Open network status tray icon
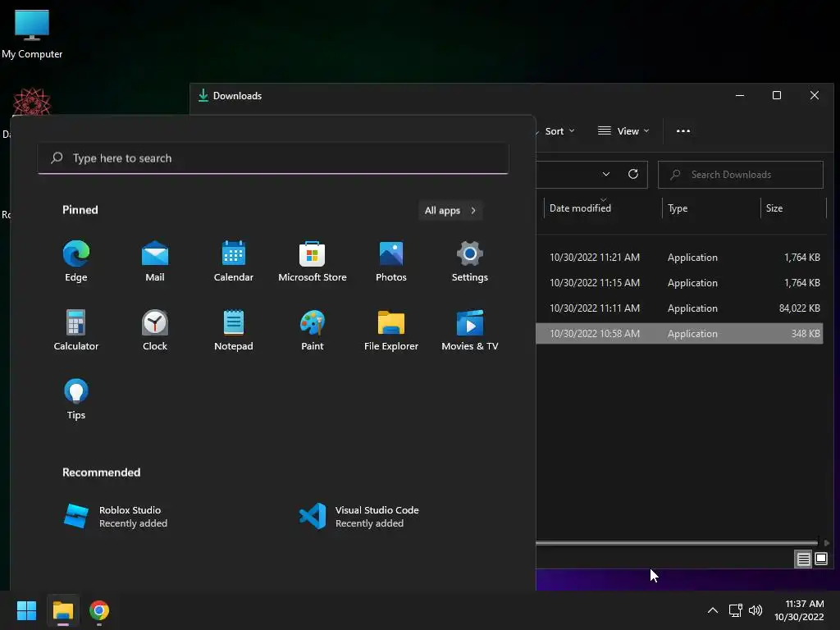 coord(736,610)
